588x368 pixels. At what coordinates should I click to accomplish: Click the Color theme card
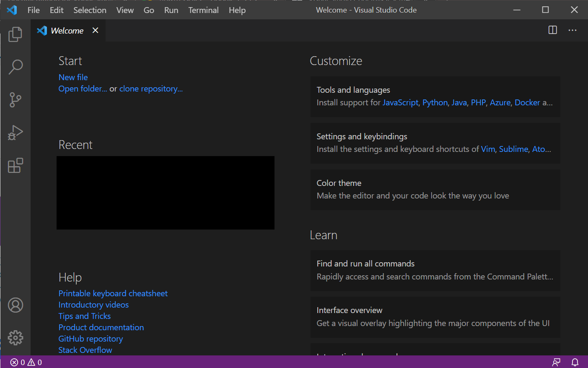coord(435,190)
